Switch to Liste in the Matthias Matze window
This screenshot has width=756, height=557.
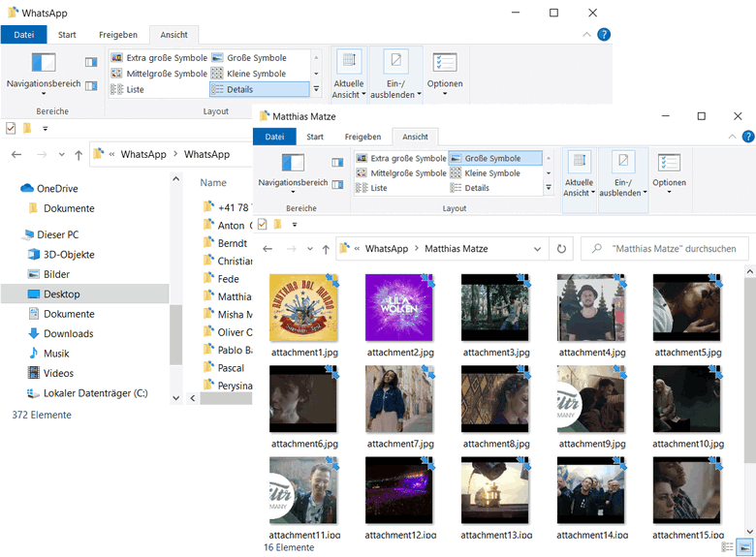[372, 188]
